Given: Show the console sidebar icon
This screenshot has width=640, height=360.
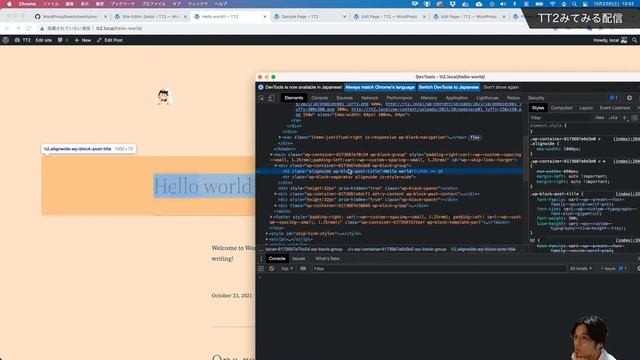Looking at the screenshot, I should coord(262,269).
